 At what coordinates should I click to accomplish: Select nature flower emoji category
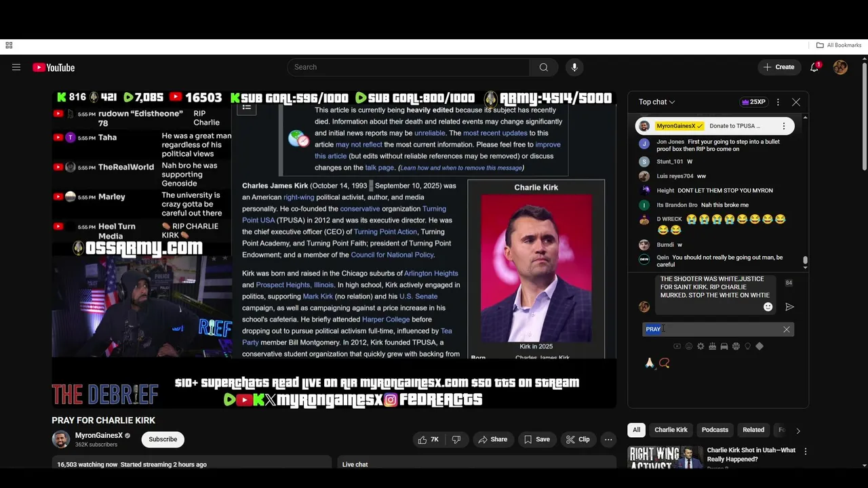coord(701,346)
